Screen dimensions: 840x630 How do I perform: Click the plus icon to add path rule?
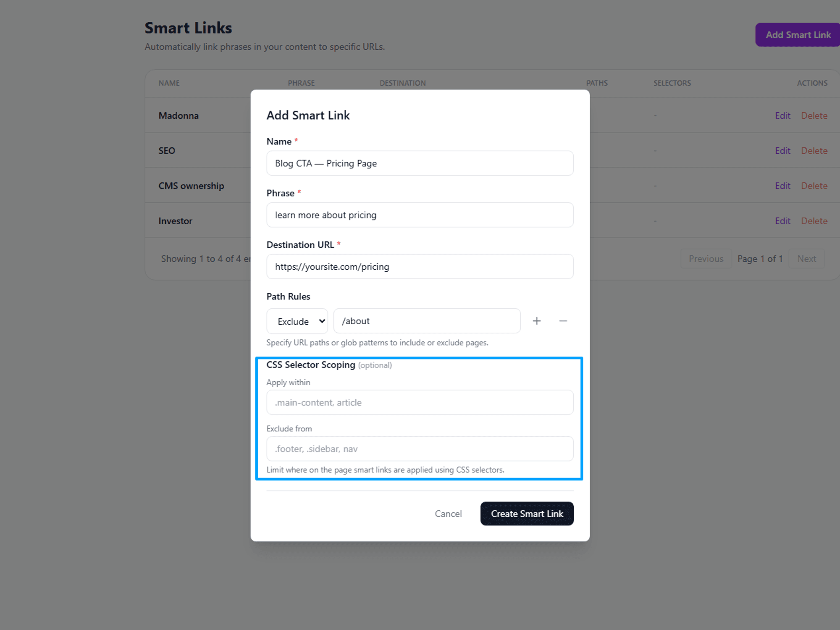coord(536,321)
